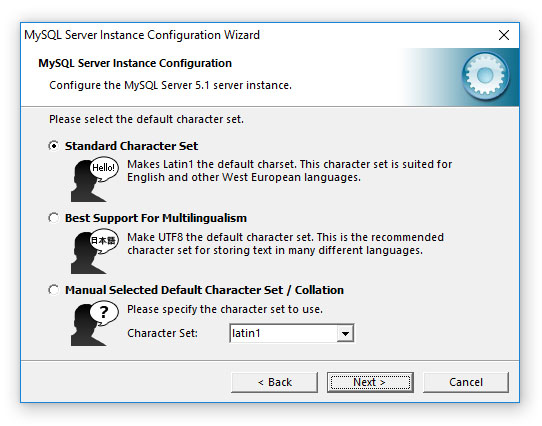Viewport: 542px width, 426px height.
Task: Click the Standard Character Set label
Action: click(x=131, y=146)
